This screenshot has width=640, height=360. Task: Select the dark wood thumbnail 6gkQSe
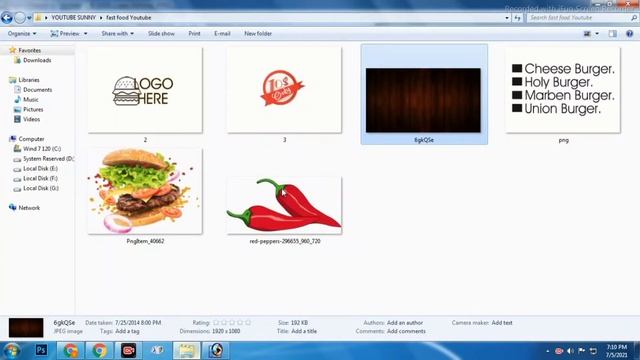click(x=423, y=100)
